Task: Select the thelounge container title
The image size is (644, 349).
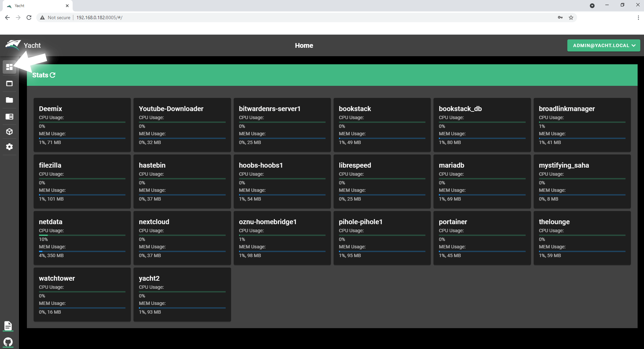Action: [554, 222]
